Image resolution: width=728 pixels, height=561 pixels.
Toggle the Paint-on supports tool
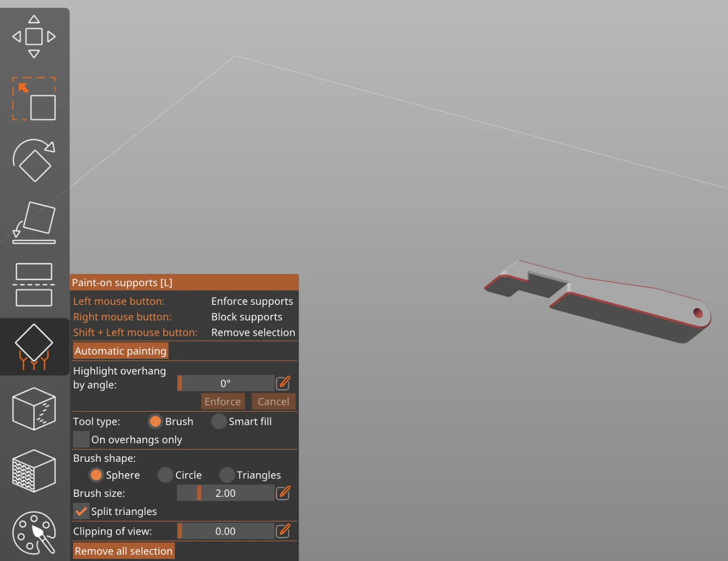pos(34,347)
